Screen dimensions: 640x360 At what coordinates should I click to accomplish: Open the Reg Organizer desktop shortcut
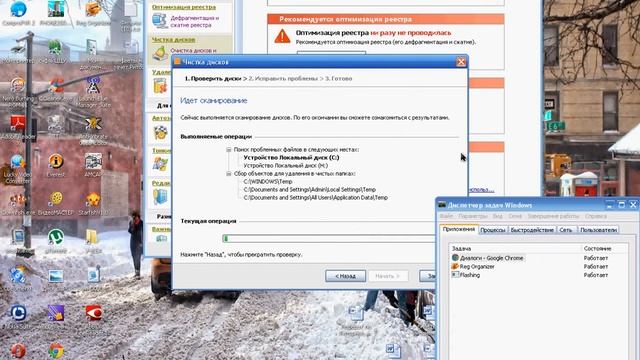click(x=93, y=9)
